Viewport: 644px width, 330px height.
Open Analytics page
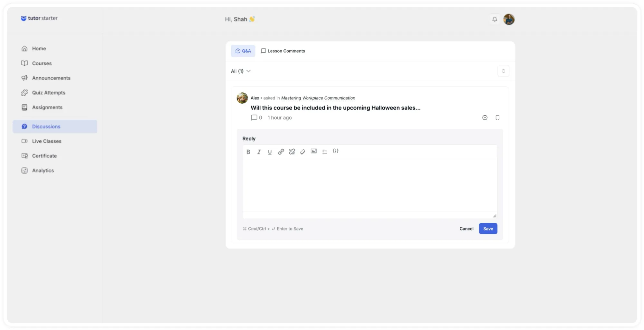(x=37, y=171)
